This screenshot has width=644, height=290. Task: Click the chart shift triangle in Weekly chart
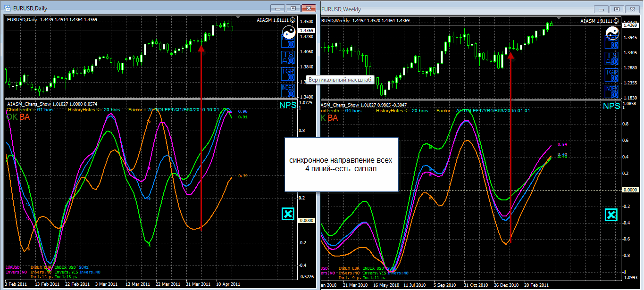[x=559, y=17]
